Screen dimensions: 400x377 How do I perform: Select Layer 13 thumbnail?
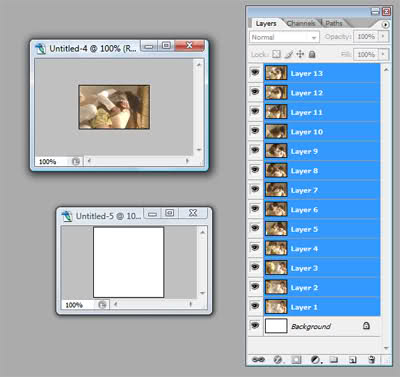pyautogui.click(x=276, y=73)
